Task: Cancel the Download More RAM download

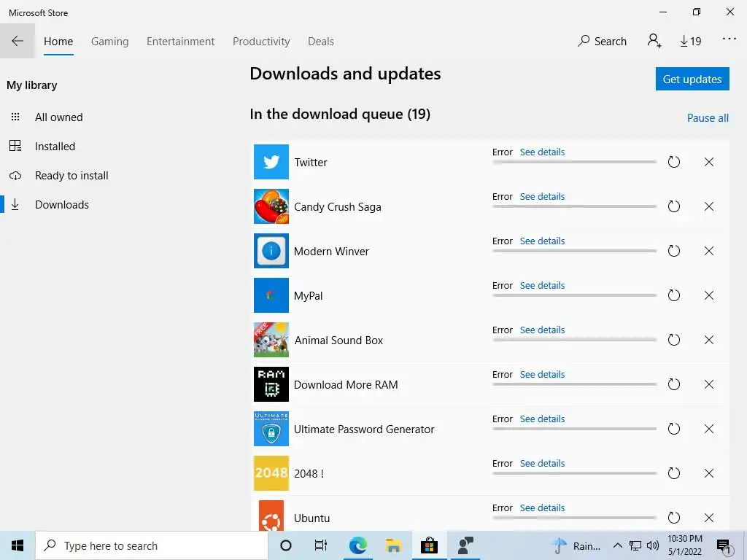Action: [x=709, y=384]
